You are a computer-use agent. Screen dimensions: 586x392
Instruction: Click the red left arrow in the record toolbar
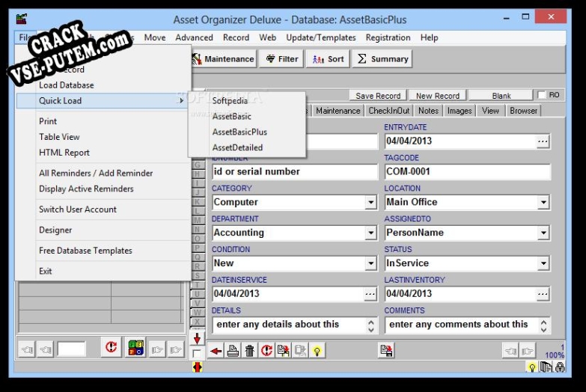216,351
